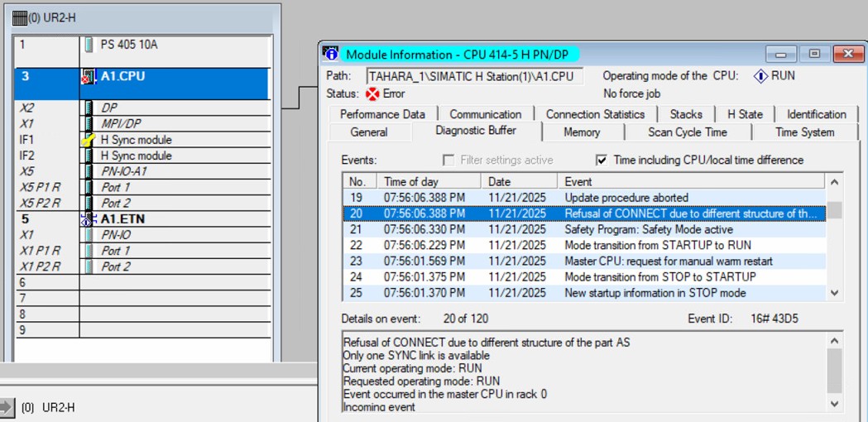Click the blue RUN operating mode icon
Image resolution: width=868 pixels, height=422 pixels.
[760, 76]
